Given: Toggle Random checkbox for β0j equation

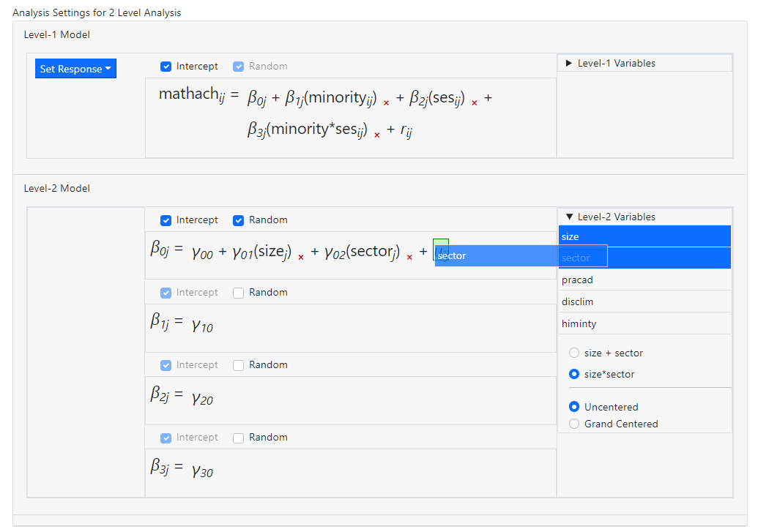Looking at the screenshot, I should tap(238, 220).
